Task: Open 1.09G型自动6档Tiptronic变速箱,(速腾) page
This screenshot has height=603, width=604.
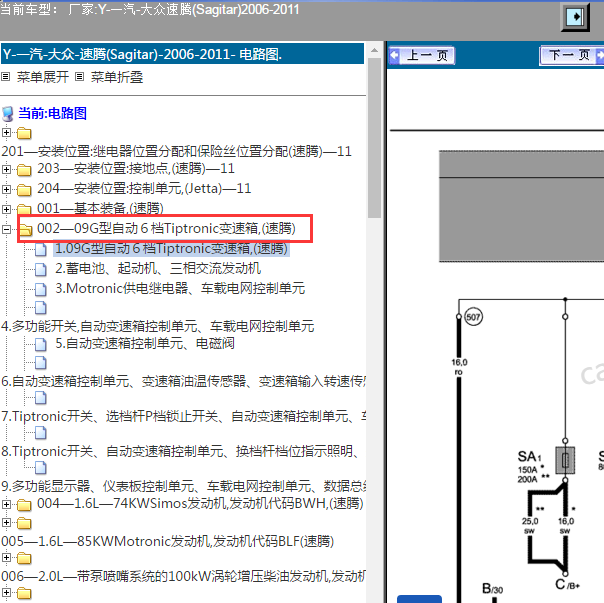Action: tap(171, 249)
